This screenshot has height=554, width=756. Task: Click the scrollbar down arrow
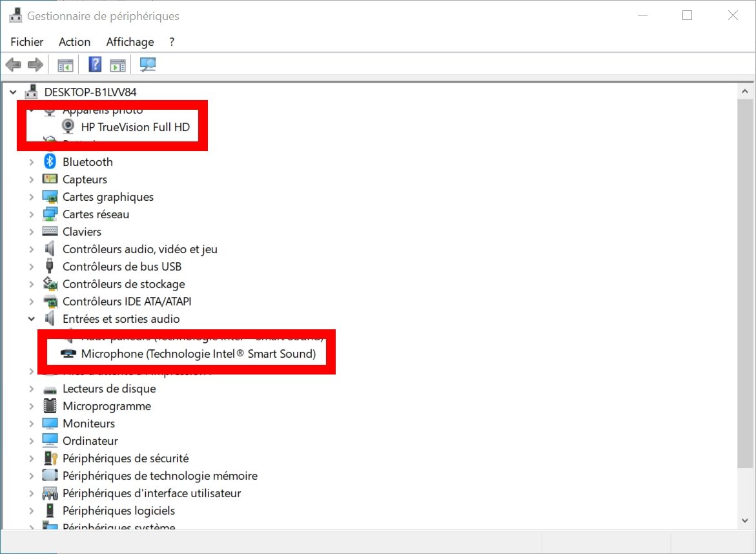point(745,520)
